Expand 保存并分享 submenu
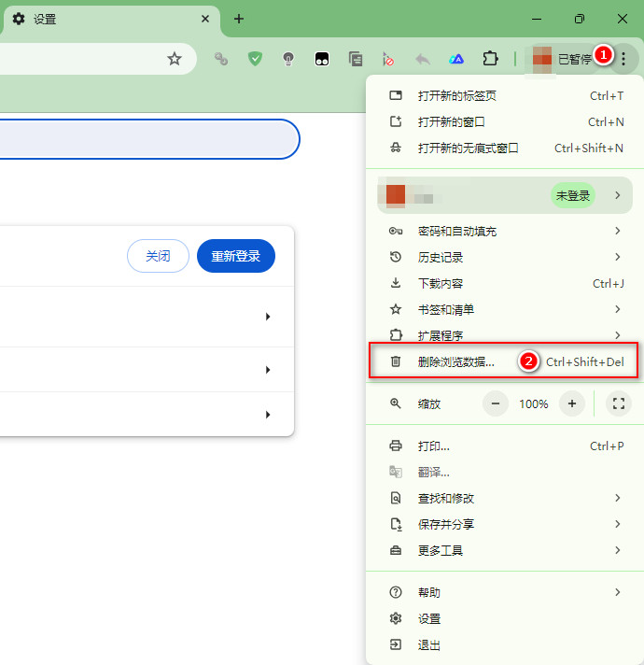The width and height of the screenshot is (644, 665). click(x=506, y=524)
